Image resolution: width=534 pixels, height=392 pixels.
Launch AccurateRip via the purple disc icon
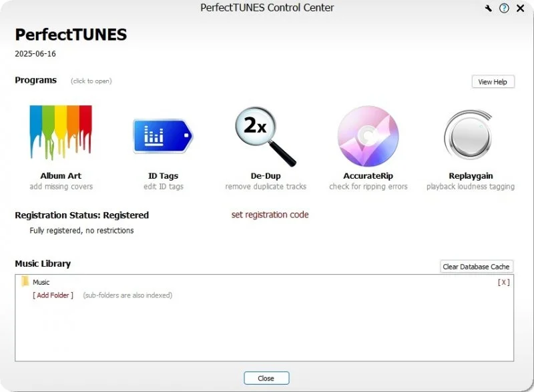368,136
